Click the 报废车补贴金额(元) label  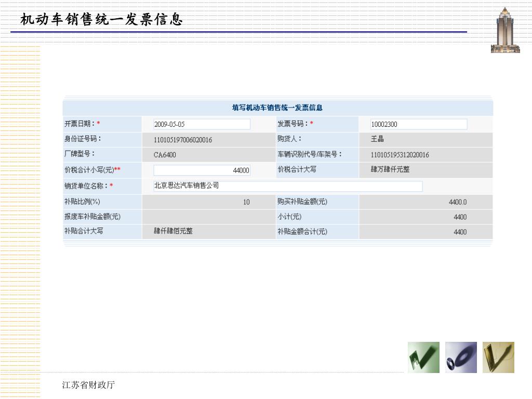pyautogui.click(x=92, y=217)
